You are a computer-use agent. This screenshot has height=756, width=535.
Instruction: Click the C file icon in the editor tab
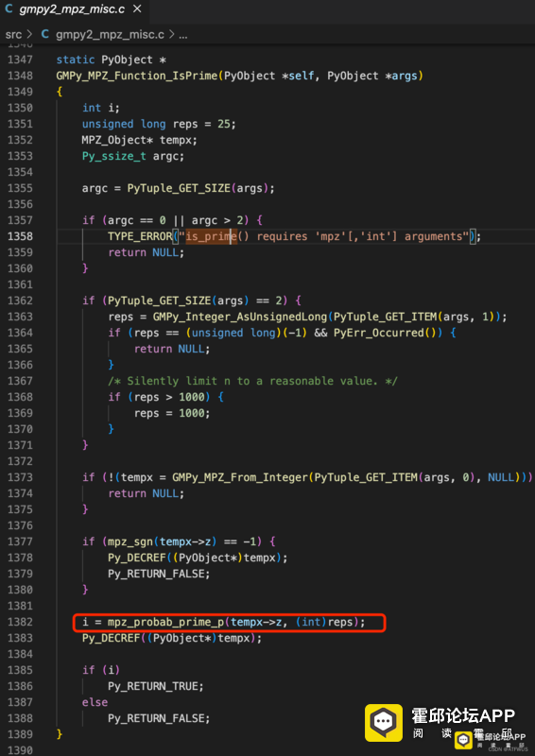pos(9,9)
